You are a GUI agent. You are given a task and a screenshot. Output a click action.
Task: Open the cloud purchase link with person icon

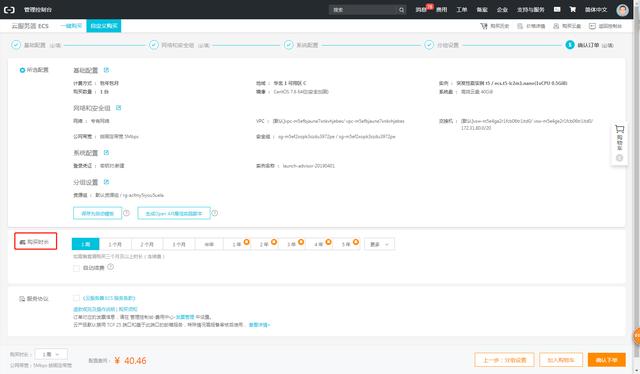click(567, 26)
